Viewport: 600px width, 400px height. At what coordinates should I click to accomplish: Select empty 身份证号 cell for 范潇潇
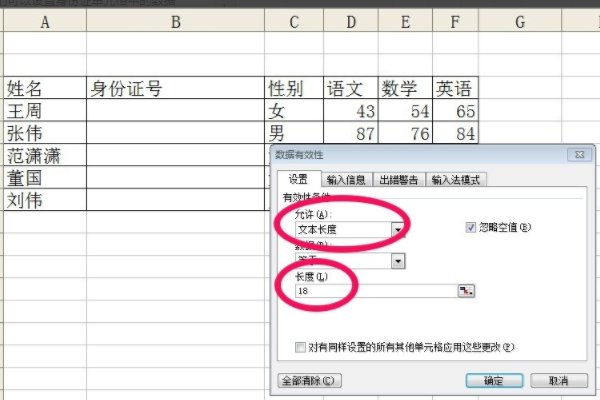pyautogui.click(x=176, y=155)
